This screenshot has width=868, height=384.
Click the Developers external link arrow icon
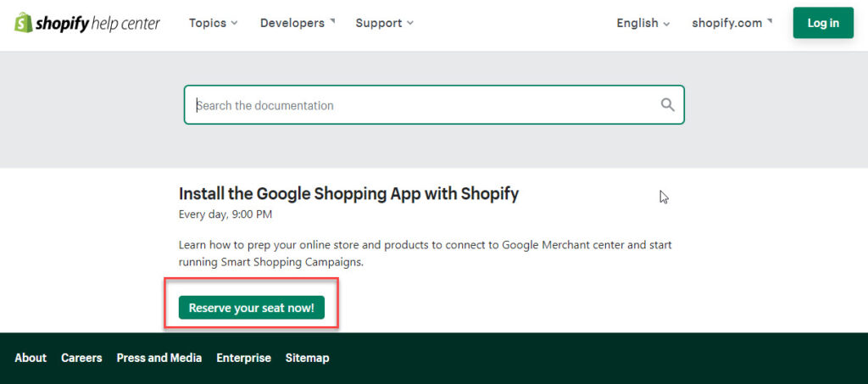click(332, 21)
